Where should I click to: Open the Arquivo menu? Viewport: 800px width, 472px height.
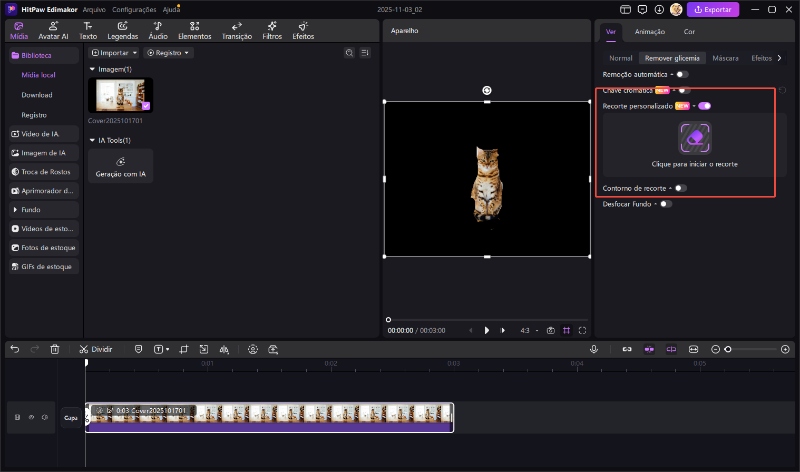[95, 9]
